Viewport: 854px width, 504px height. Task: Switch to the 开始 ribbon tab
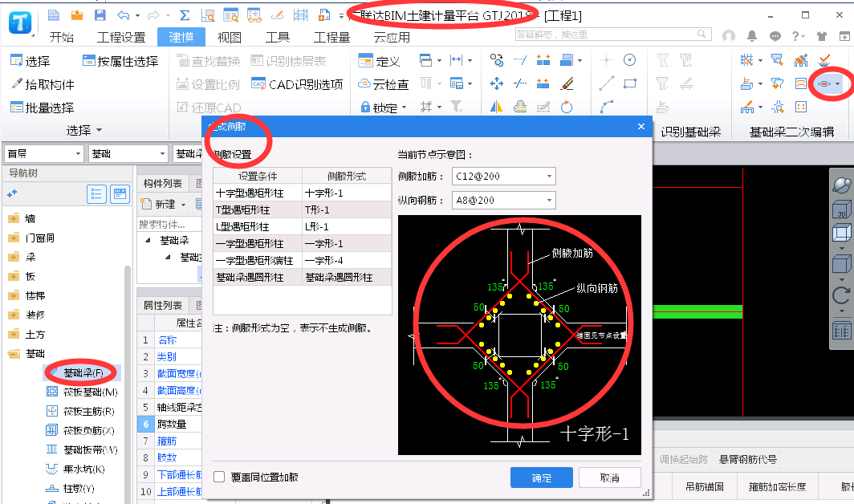[62, 37]
